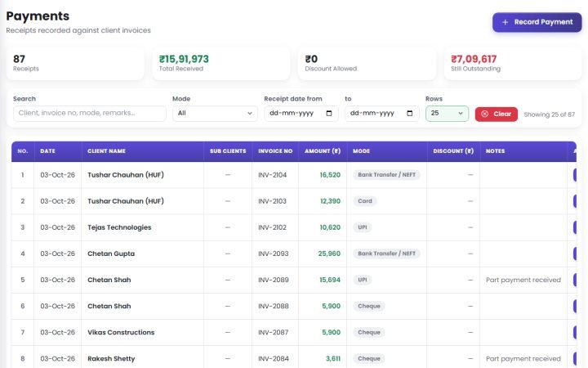Click Tushar Chauhan (HUF) in INV-2104 row
Image resolution: width=588 pixels, height=368 pixels.
pos(126,175)
